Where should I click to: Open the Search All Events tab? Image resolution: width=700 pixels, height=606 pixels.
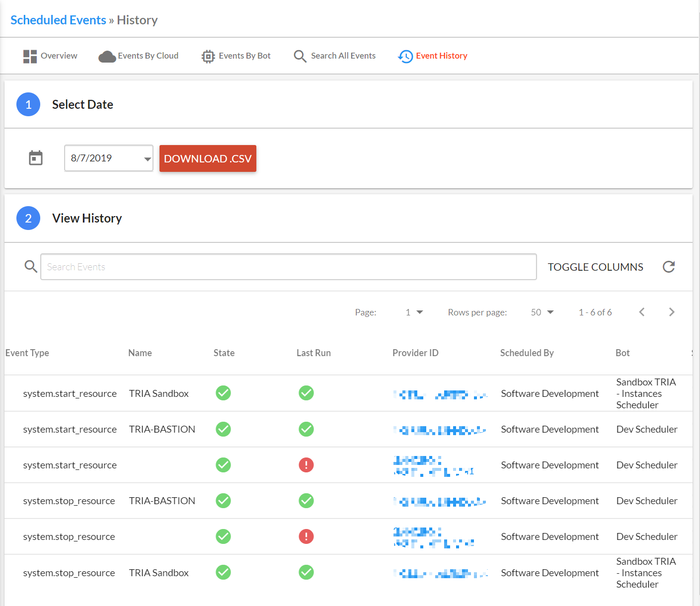coord(334,56)
